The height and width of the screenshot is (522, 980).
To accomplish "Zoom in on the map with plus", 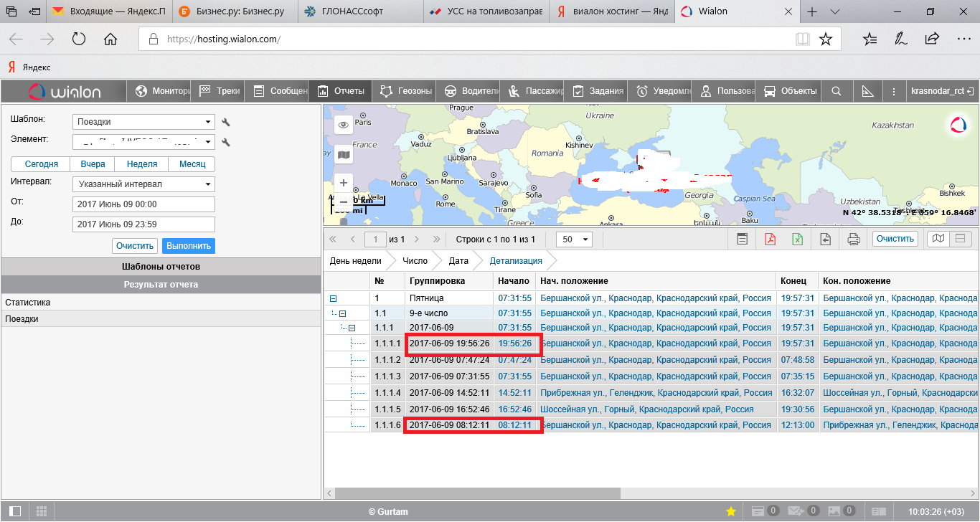I will (x=344, y=183).
